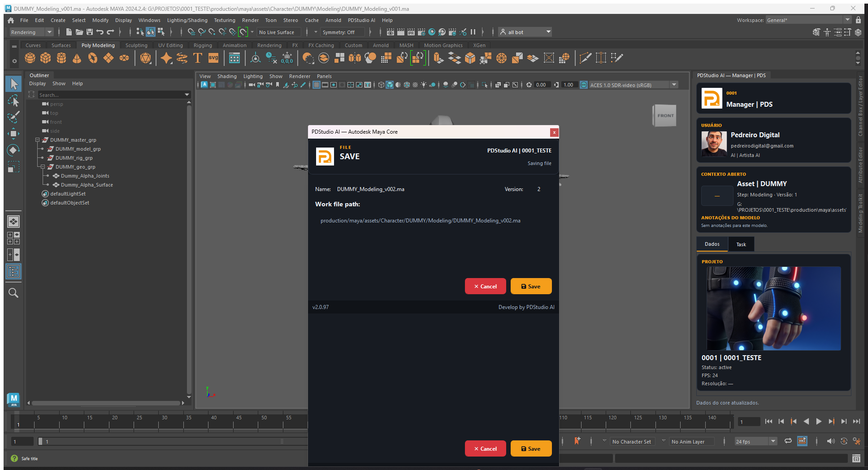Toggle the workspace lock icon
Viewport: 868px width, 470px height.
858,20
